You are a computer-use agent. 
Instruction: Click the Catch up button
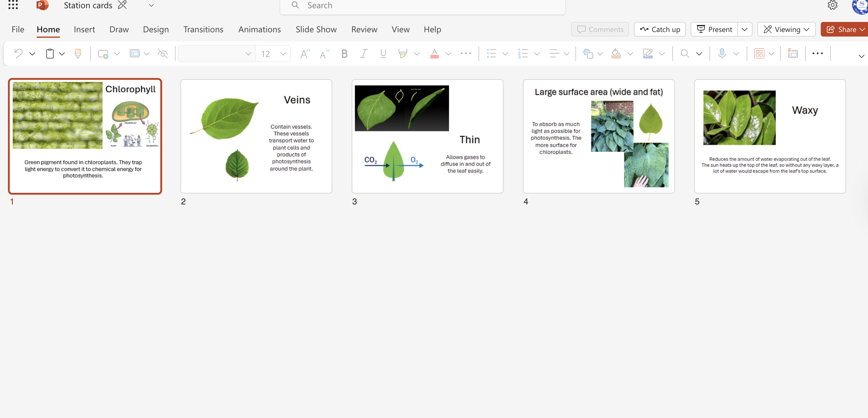pos(660,29)
